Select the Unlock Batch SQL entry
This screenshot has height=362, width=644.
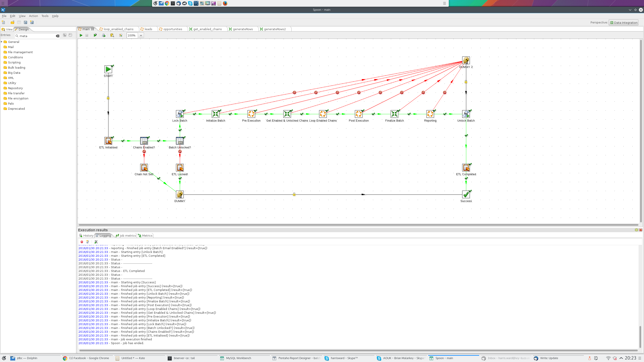(466, 114)
